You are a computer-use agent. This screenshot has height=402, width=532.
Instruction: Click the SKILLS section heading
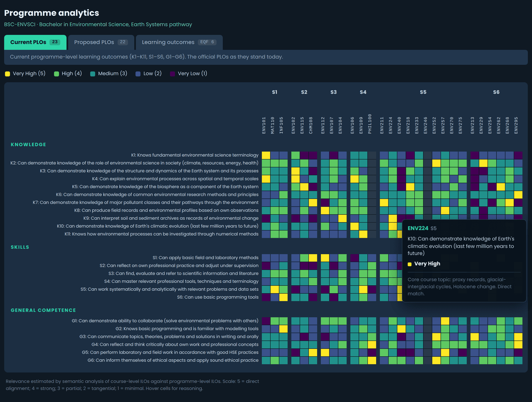pyautogui.click(x=20, y=247)
